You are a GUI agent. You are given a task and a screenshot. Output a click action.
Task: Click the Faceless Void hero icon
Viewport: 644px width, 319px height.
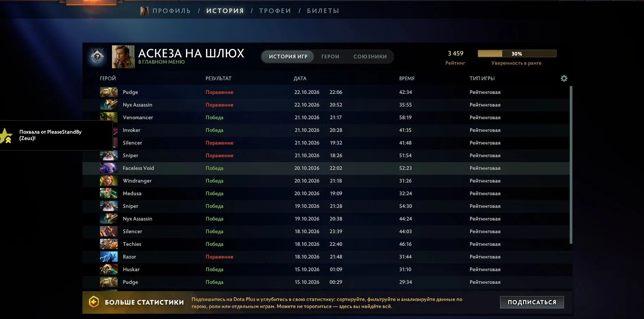point(109,168)
